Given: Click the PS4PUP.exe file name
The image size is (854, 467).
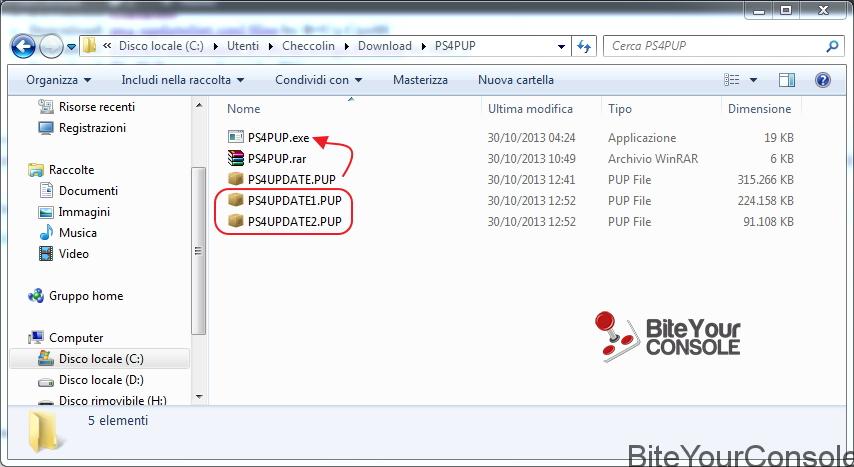Looking at the screenshot, I should [x=278, y=138].
